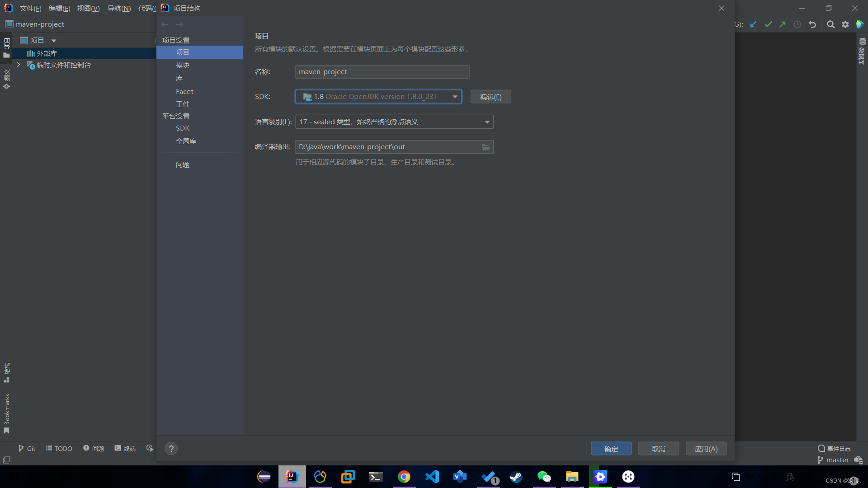868x488 pixels.
Task: Open TODO tool window at bottom
Action: click(x=59, y=448)
